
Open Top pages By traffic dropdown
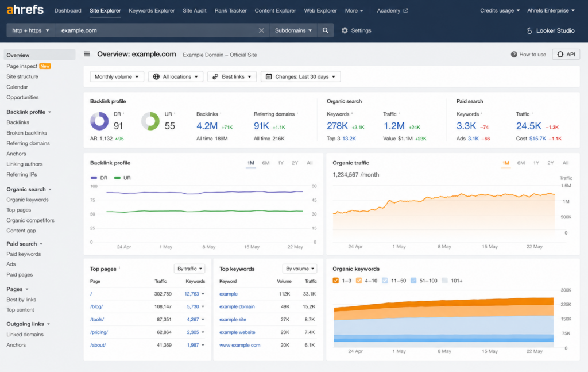pyautogui.click(x=189, y=269)
